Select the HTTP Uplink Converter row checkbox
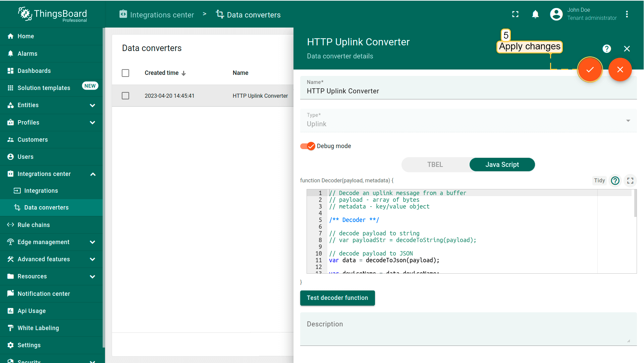Image resolution: width=644 pixels, height=363 pixels. click(125, 96)
